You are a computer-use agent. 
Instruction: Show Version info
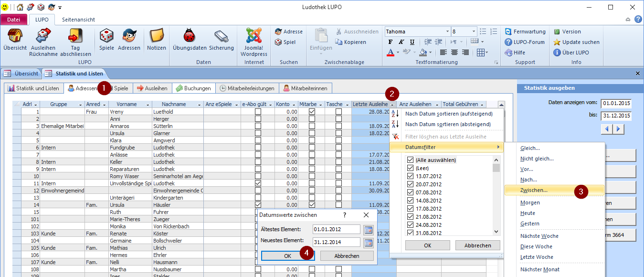coord(567,32)
